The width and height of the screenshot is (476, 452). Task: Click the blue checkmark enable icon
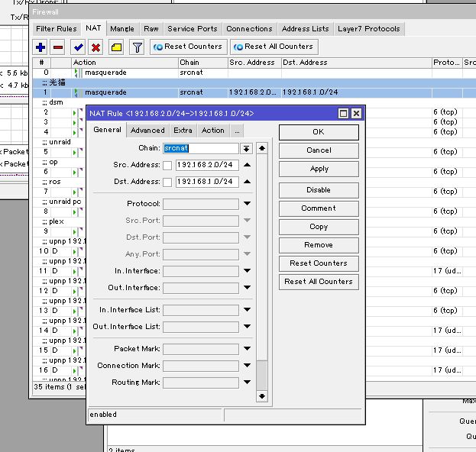coord(78,47)
